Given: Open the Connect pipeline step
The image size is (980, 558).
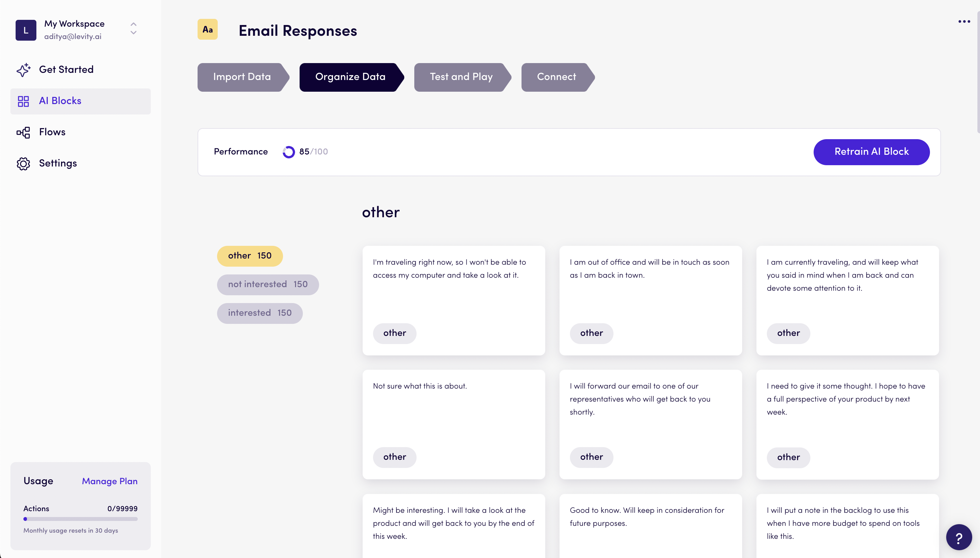Looking at the screenshot, I should point(556,77).
